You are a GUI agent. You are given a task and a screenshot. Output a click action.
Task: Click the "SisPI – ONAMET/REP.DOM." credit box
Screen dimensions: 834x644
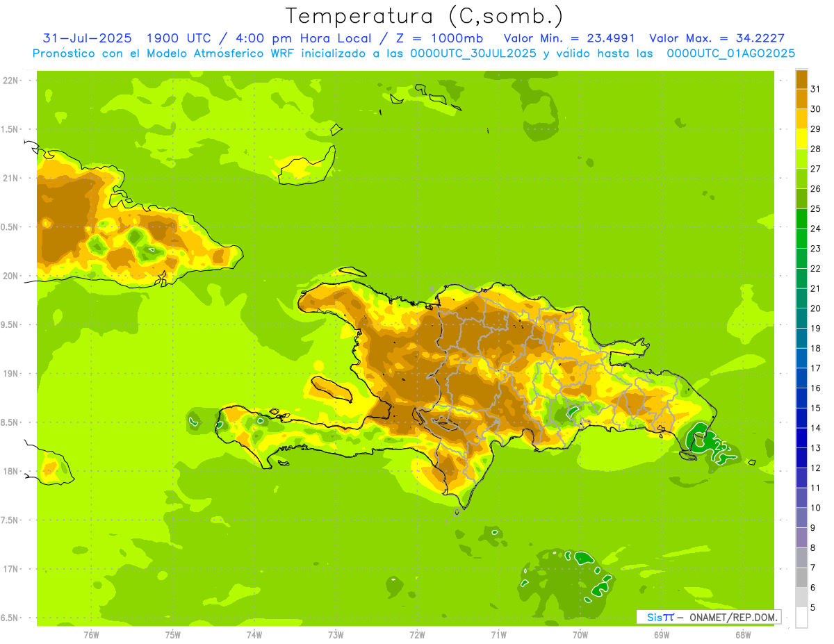click(709, 617)
